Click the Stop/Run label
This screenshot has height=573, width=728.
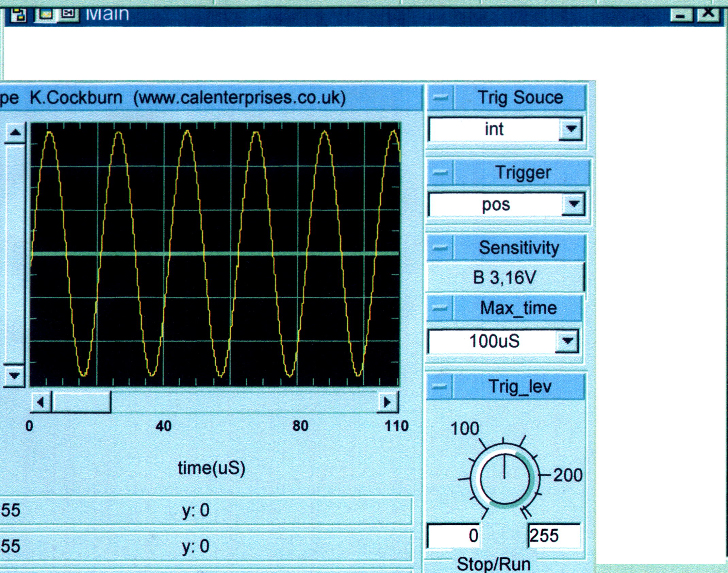(494, 564)
